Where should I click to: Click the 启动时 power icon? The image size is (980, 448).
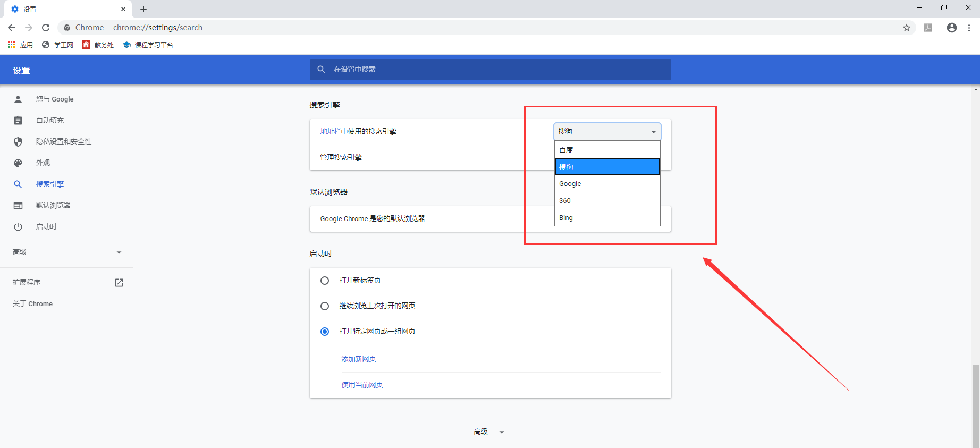[x=18, y=227]
